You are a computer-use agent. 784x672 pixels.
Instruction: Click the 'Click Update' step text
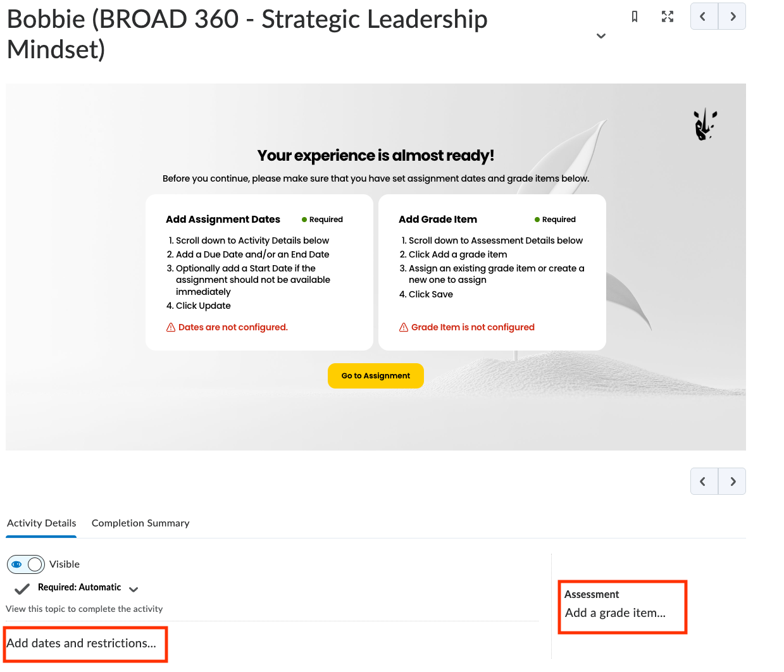pos(203,306)
